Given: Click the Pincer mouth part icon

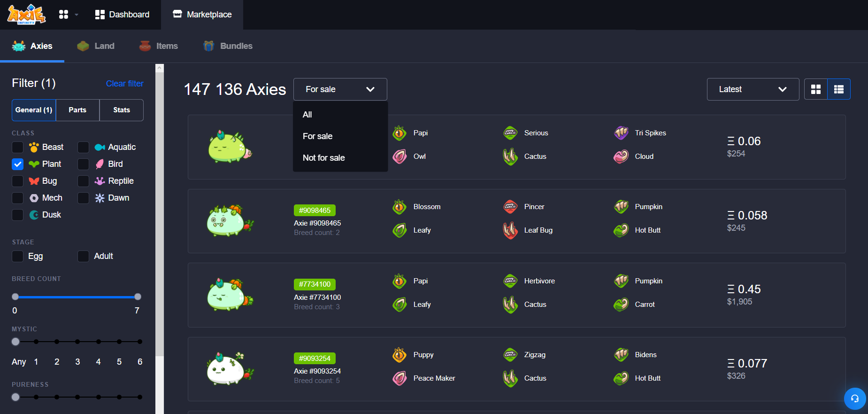Looking at the screenshot, I should coord(510,207).
